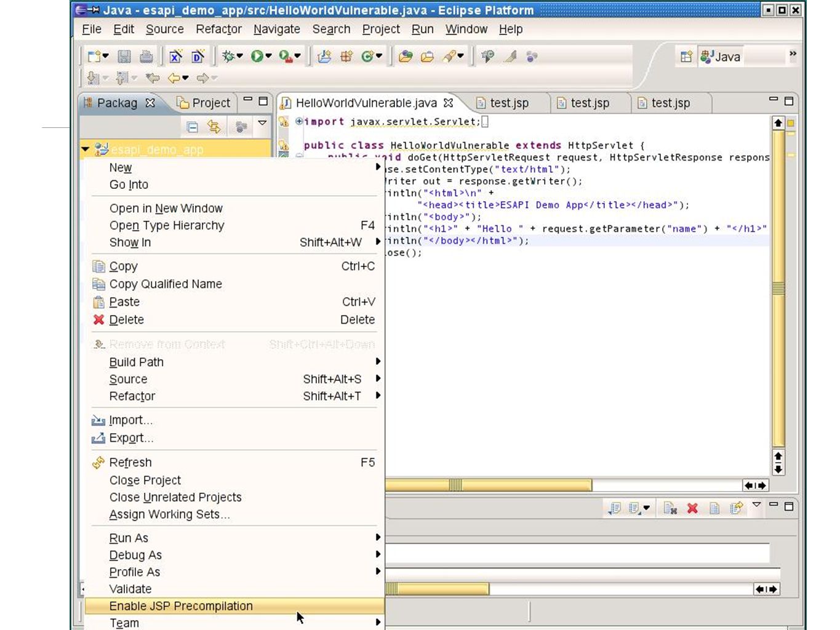Click the Open Task folder icon
The width and height of the screenshot is (840, 630).
(427, 57)
